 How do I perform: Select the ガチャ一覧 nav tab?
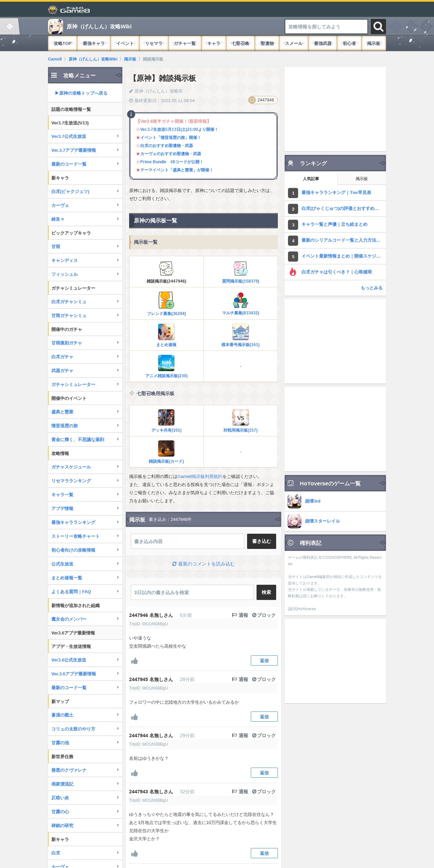[185, 43]
